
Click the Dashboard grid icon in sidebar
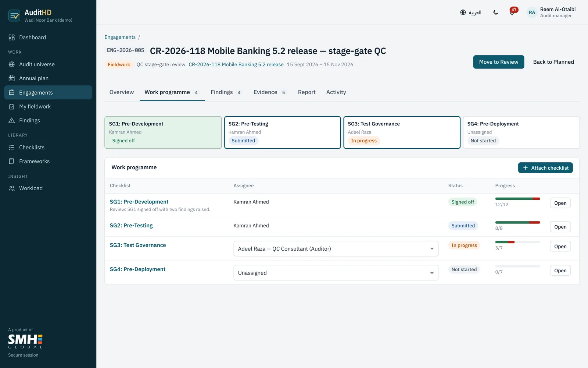point(12,38)
